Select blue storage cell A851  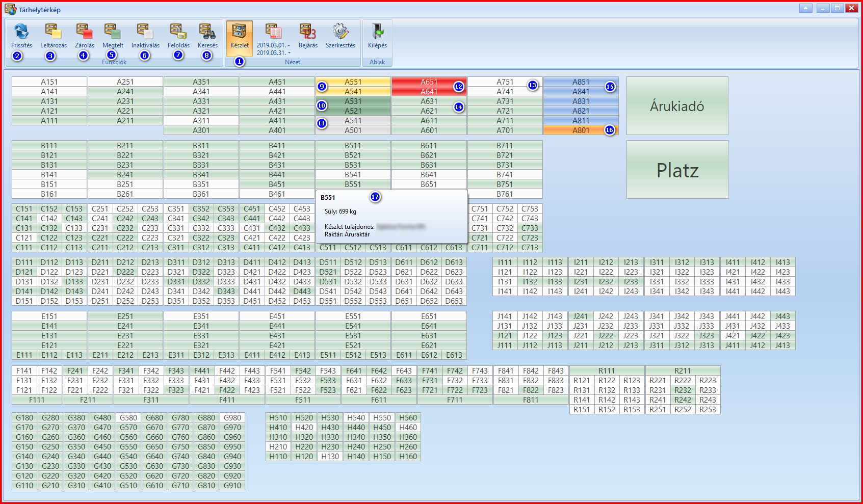coord(581,82)
